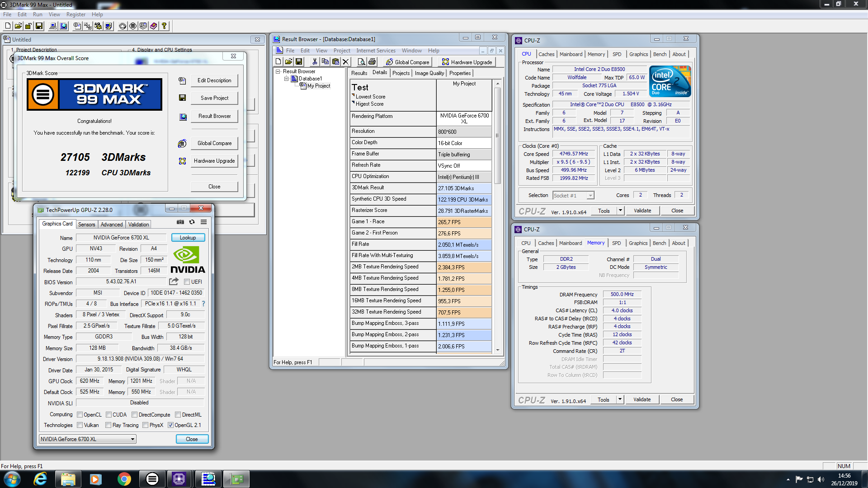
Task: Click Hardware Upgrade button in Result Browser toolbar
Action: [x=467, y=62]
